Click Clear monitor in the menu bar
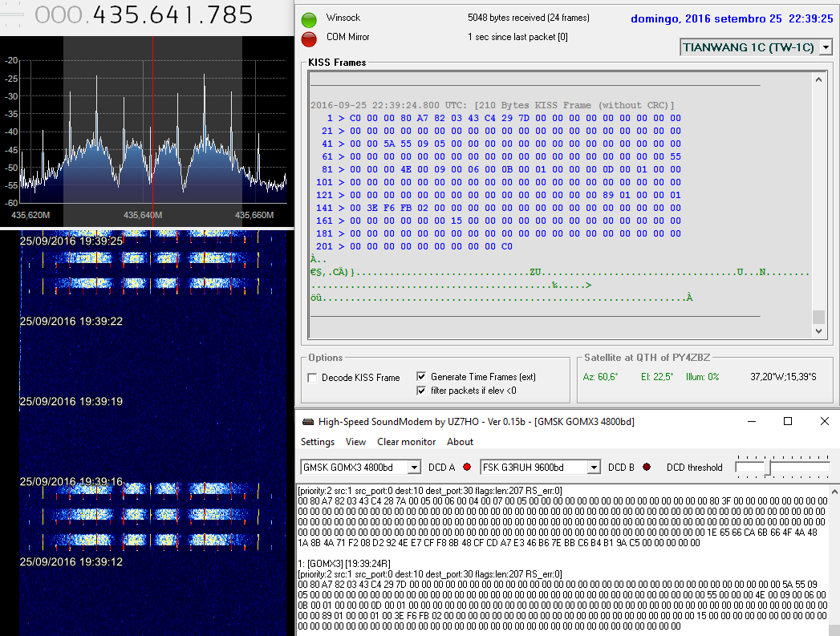Viewport: 840px width, 636px height. 406,442
